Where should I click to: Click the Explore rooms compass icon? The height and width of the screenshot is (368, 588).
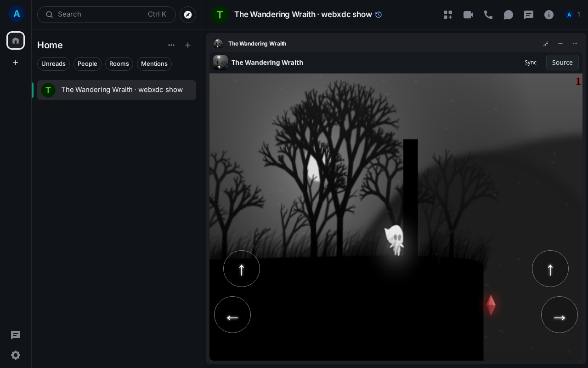[x=188, y=15]
